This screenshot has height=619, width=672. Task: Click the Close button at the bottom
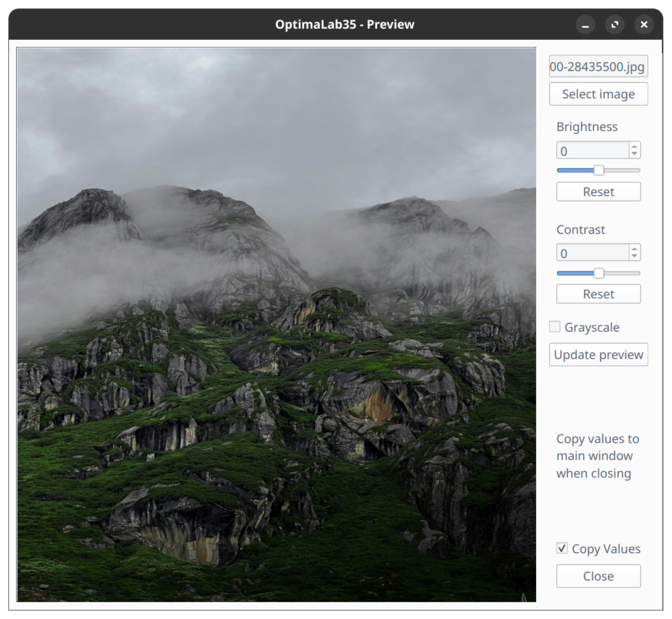click(598, 576)
